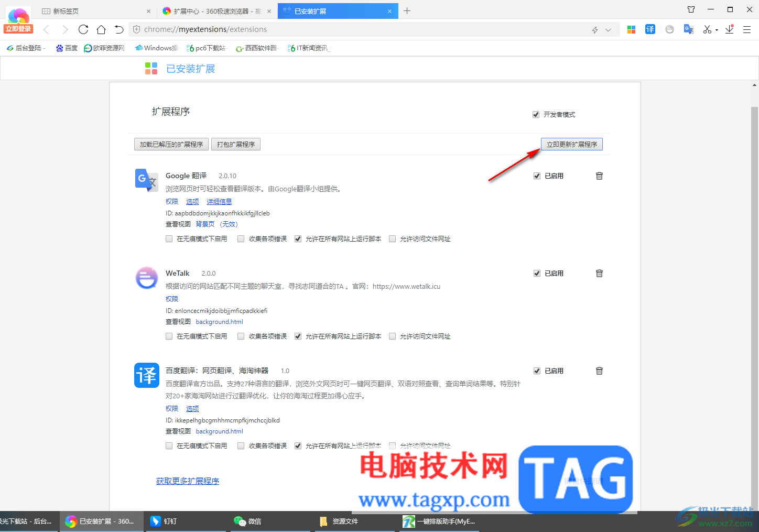Remove the 百度翻译 extension via trash
The height and width of the screenshot is (532, 759).
599,371
